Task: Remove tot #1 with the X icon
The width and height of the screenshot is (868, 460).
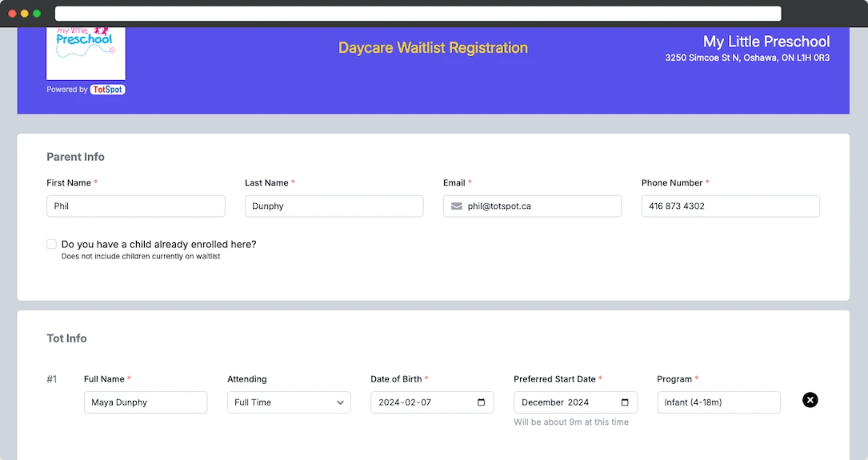Action: pyautogui.click(x=810, y=400)
